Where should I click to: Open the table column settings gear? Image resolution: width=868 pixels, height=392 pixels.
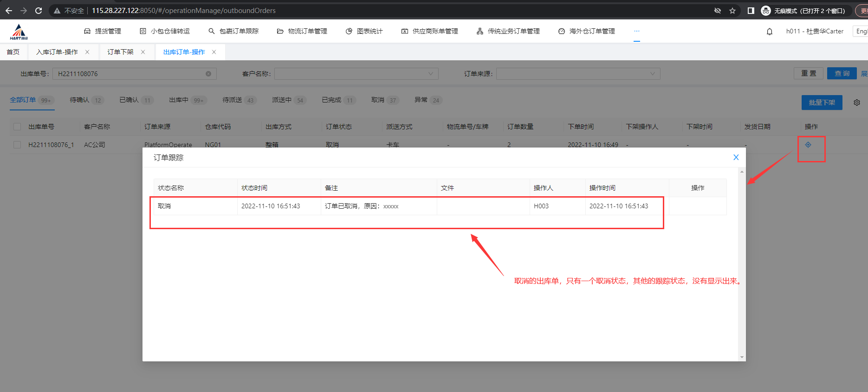[857, 103]
